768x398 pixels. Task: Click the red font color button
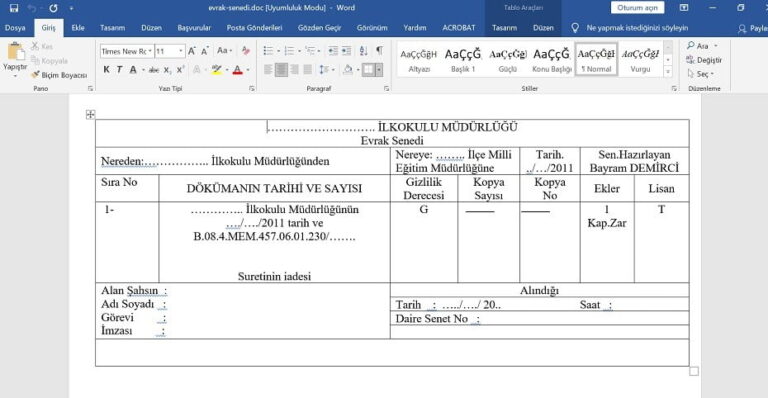click(238, 70)
